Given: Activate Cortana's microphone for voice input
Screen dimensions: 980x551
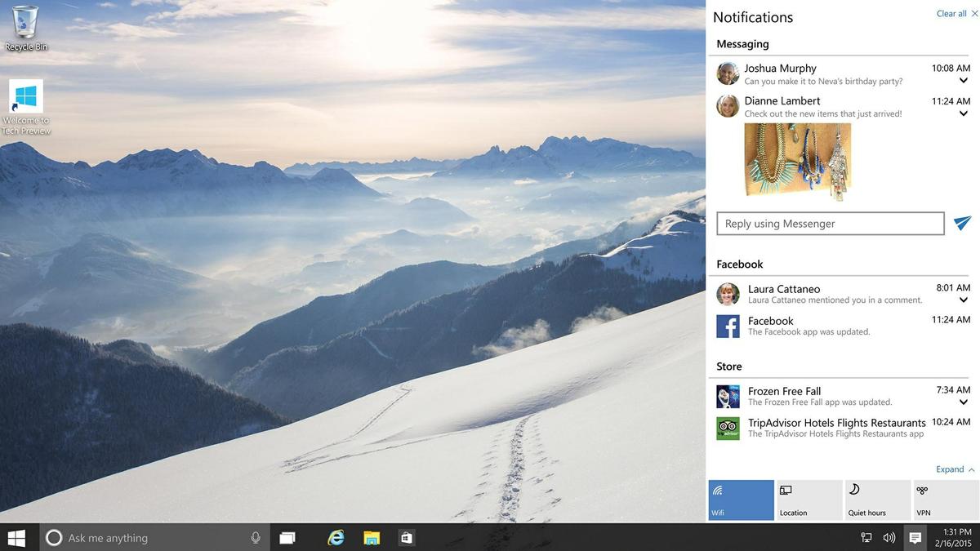Looking at the screenshot, I should tap(256, 537).
